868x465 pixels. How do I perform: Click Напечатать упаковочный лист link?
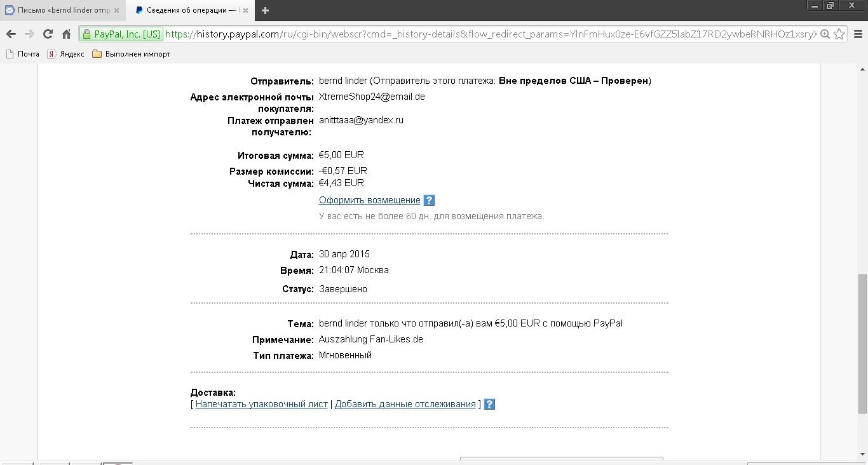point(261,404)
